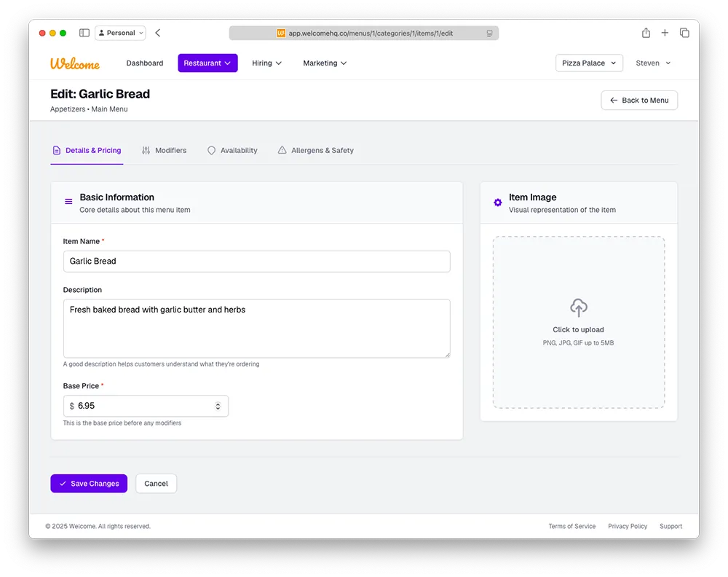Open the Pizza Palace location selector
The width and height of the screenshot is (728, 577).
pyautogui.click(x=589, y=63)
